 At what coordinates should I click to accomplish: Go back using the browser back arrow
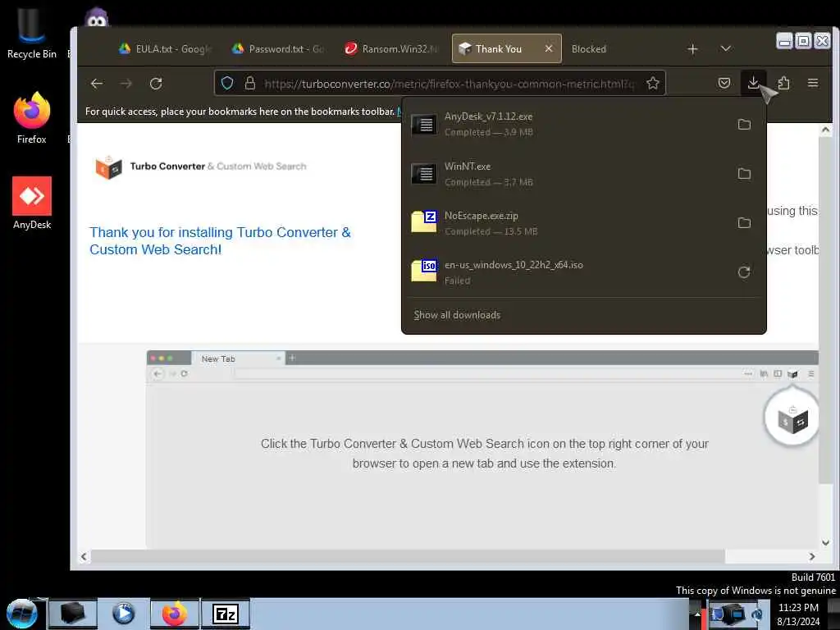(x=97, y=84)
